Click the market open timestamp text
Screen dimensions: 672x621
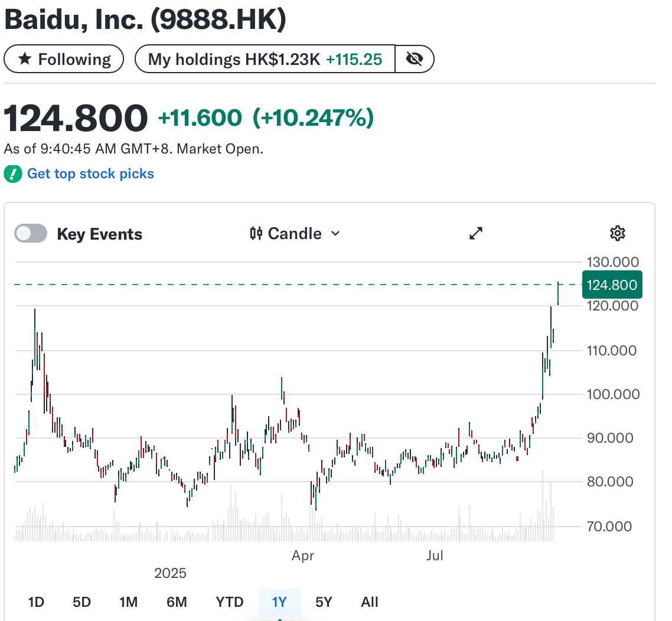click(133, 149)
